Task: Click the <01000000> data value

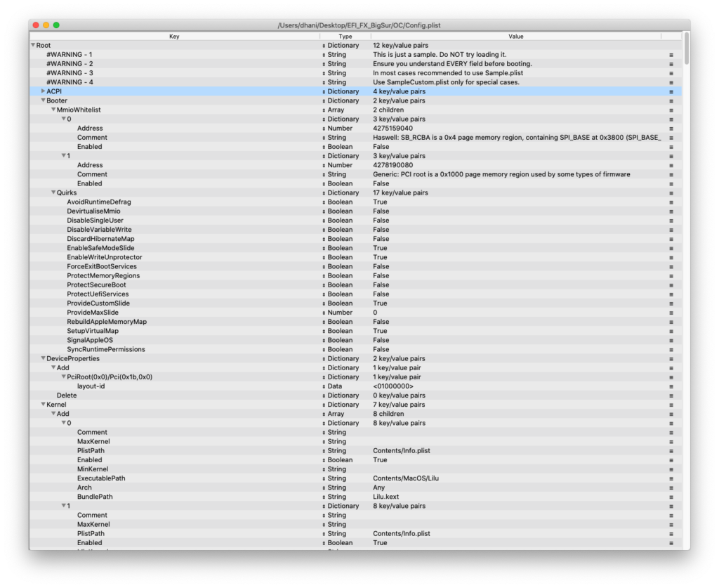Action: [393, 386]
